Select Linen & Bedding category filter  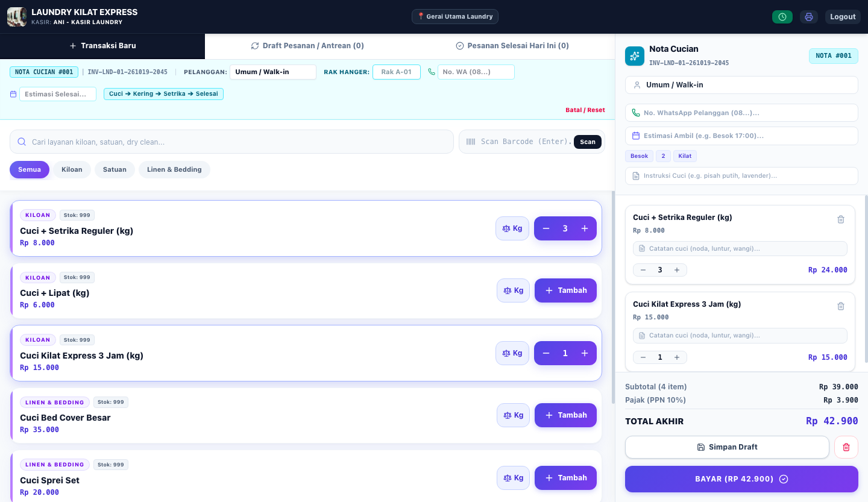[x=174, y=169]
